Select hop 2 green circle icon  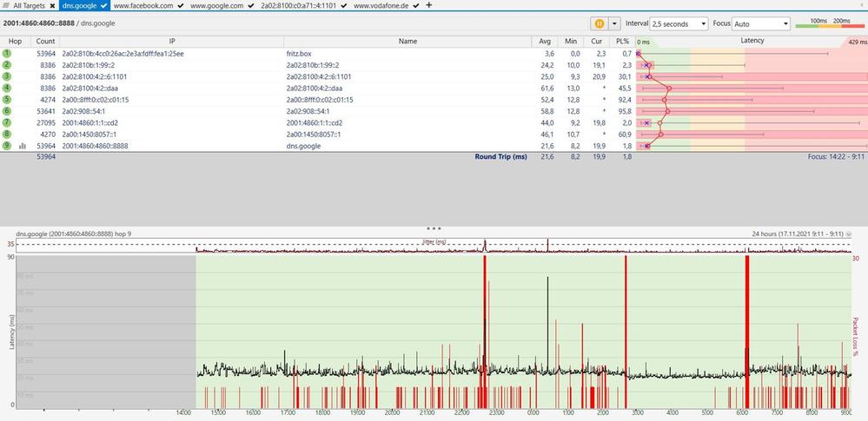tap(7, 65)
